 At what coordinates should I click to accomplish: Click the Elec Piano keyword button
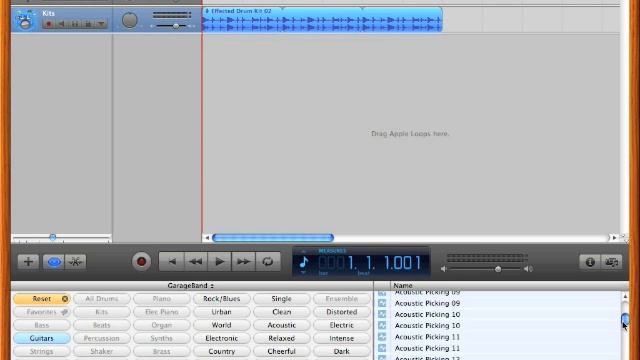[162, 312]
